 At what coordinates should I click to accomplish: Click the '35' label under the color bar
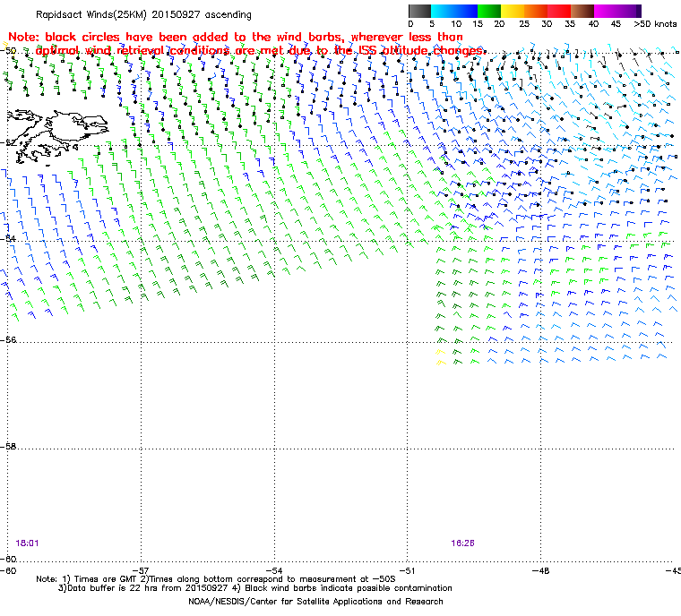(570, 24)
